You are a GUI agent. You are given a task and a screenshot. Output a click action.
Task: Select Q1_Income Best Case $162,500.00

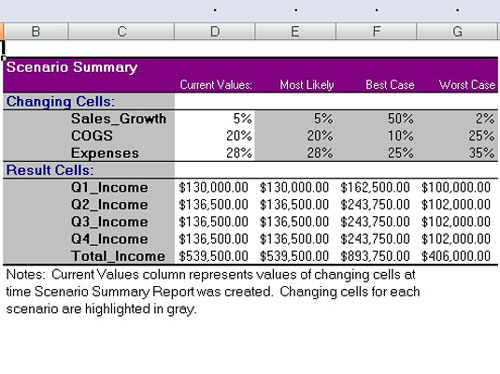[375, 187]
